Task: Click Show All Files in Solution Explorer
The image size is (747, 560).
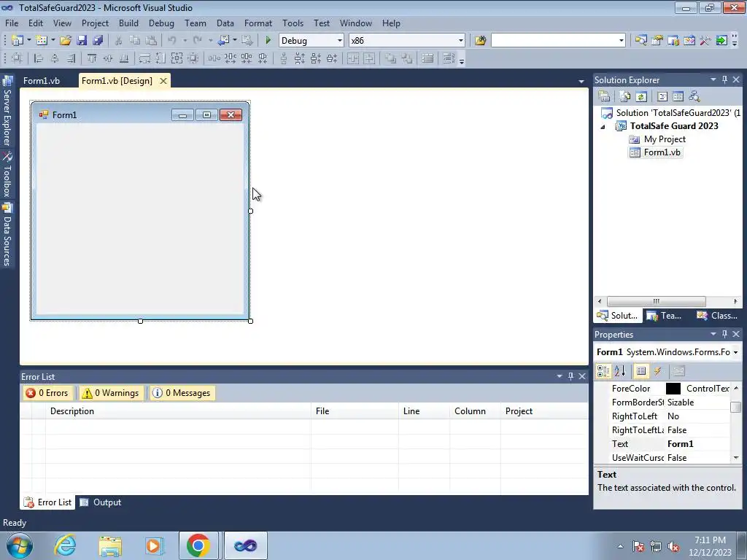Action: [625, 96]
